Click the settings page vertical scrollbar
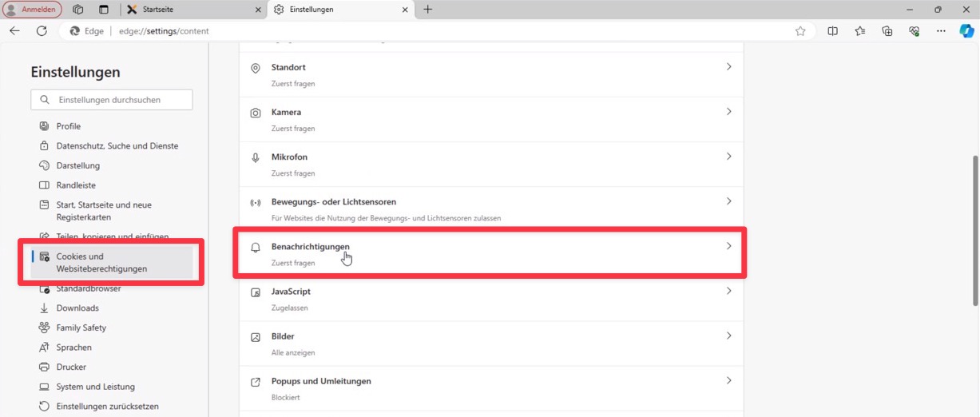This screenshot has height=417, width=980. click(974, 230)
